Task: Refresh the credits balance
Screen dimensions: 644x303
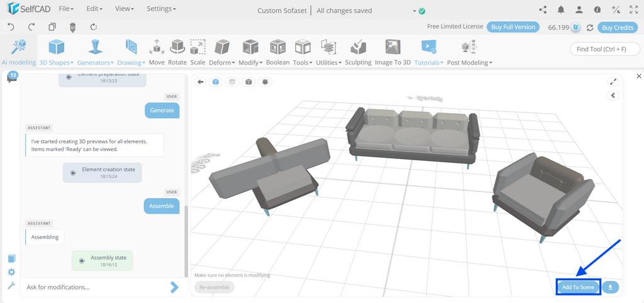Action: coord(590,28)
